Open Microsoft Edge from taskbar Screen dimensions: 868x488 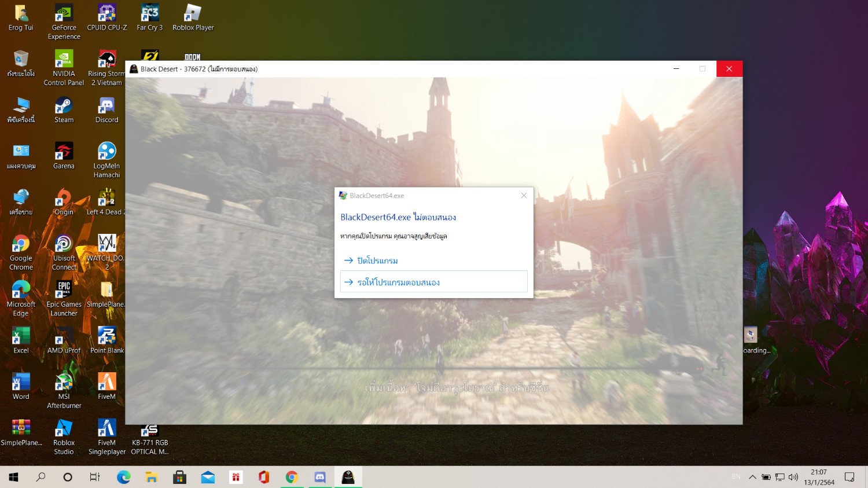[x=123, y=477]
